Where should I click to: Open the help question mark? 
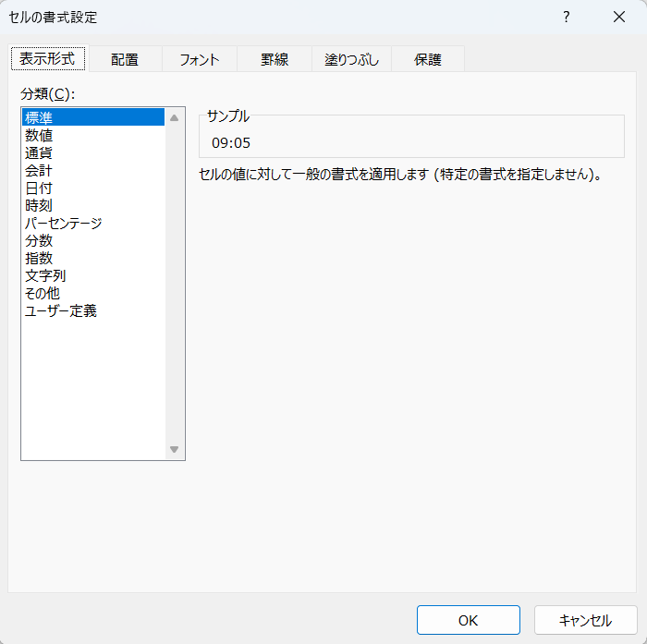pyautogui.click(x=566, y=17)
